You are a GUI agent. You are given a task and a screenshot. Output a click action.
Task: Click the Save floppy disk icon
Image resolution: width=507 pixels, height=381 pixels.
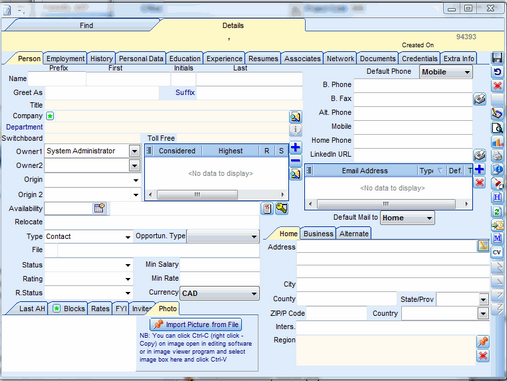pos(497,58)
